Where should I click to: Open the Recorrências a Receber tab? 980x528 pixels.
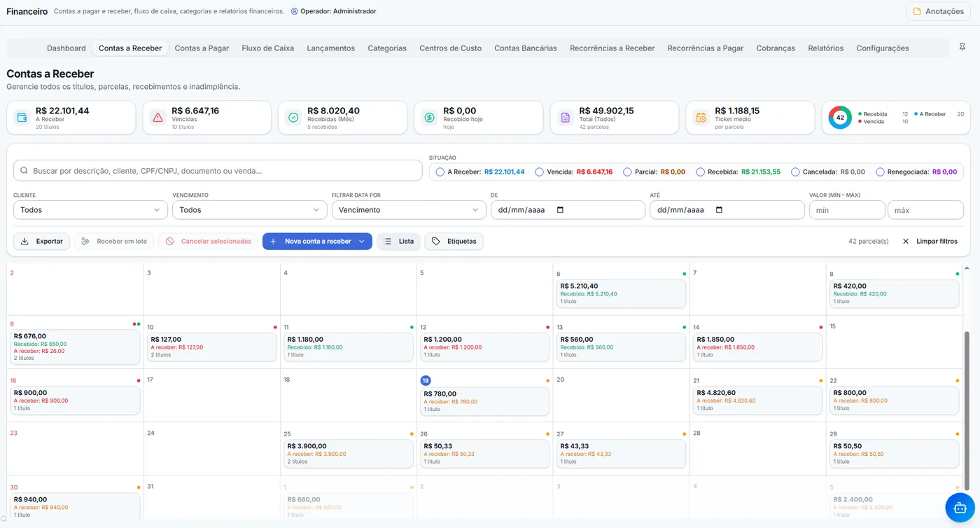(612, 48)
